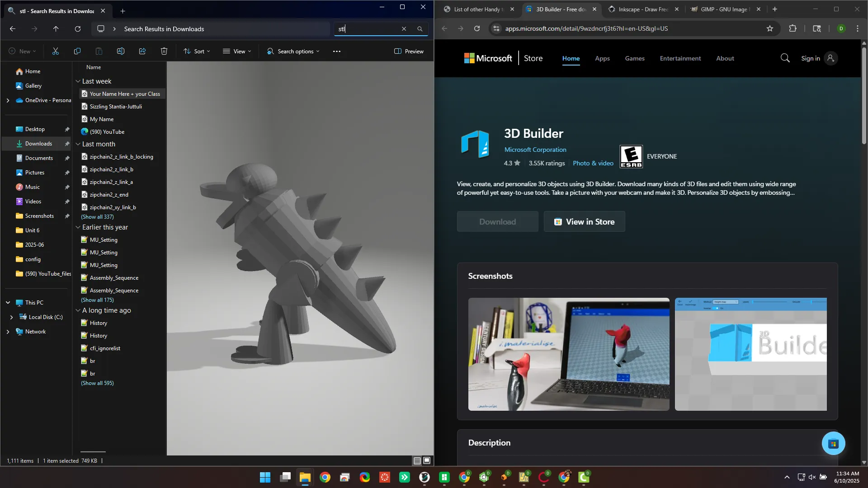
Task: Click the Cut icon in Explorer toolbar
Action: point(56,52)
